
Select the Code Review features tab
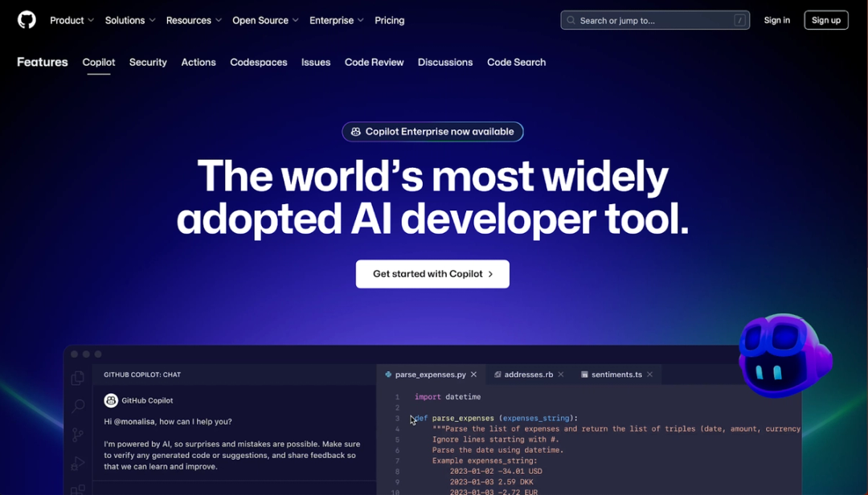375,63
